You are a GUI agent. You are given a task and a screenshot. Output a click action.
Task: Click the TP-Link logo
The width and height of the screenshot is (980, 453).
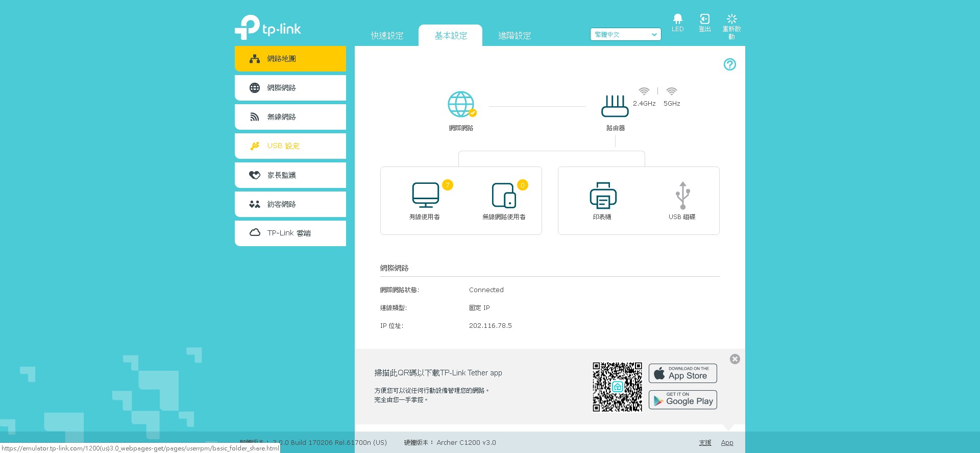tap(268, 28)
